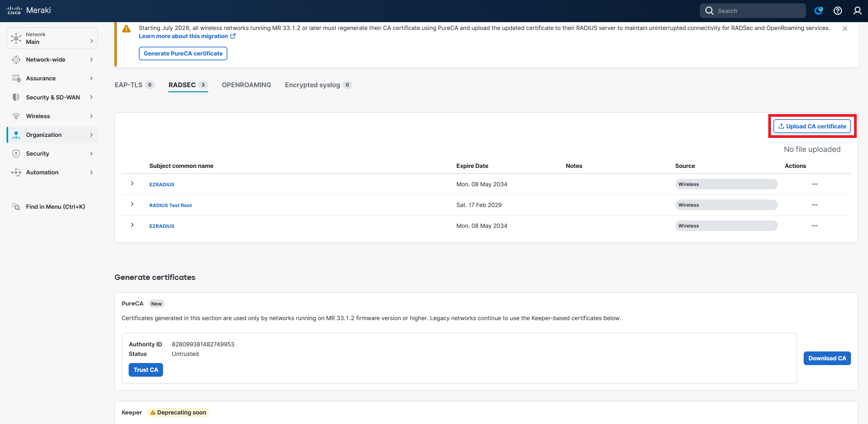Click the Deprecating soon warning icon
Image resolution: width=868 pixels, height=424 pixels.
pos(153,412)
